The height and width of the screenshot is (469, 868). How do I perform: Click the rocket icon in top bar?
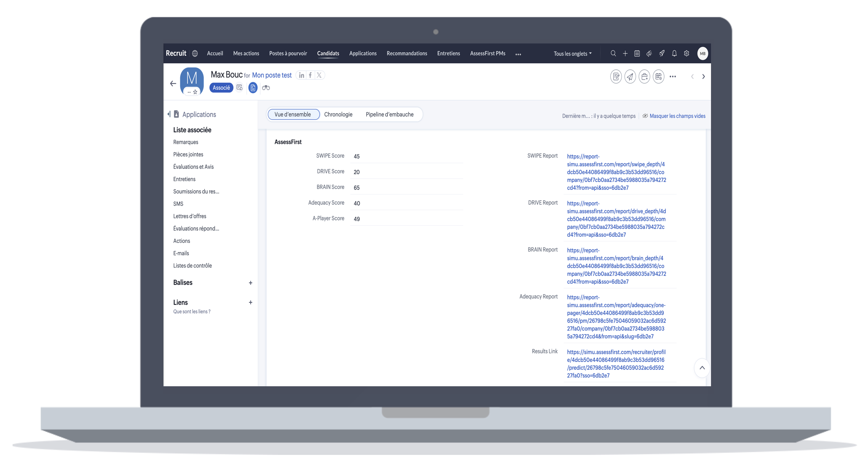[x=662, y=53]
